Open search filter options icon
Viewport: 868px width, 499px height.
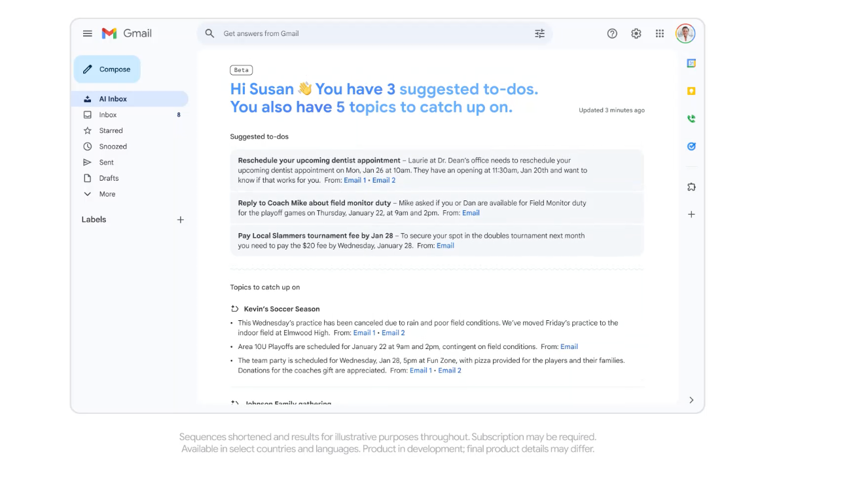[x=539, y=33]
